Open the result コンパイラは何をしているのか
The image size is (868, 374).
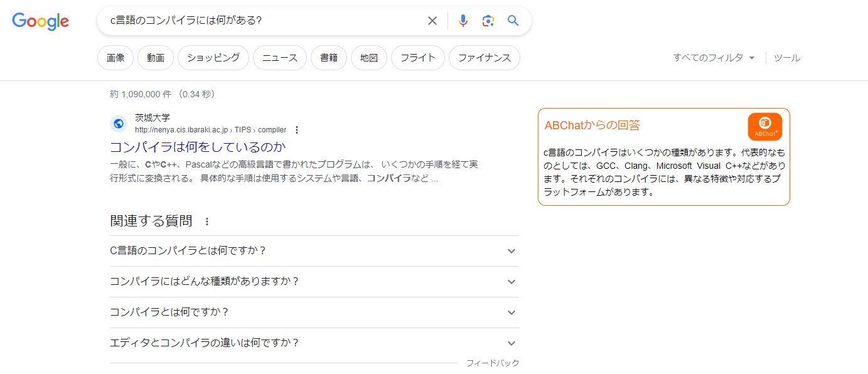click(198, 146)
